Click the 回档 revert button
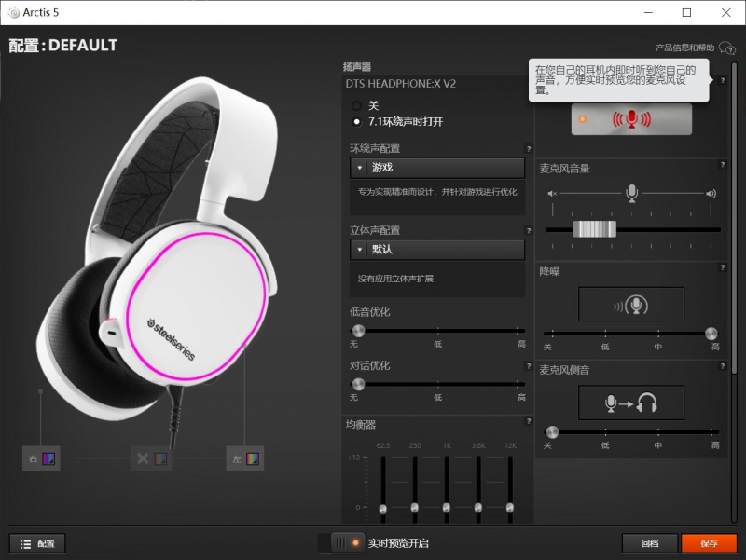 click(650, 543)
